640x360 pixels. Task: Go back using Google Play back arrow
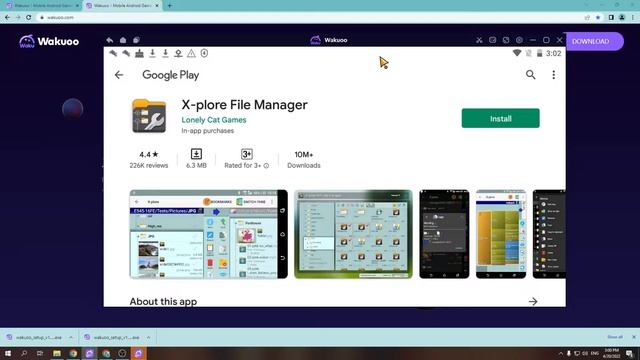pyautogui.click(x=119, y=75)
